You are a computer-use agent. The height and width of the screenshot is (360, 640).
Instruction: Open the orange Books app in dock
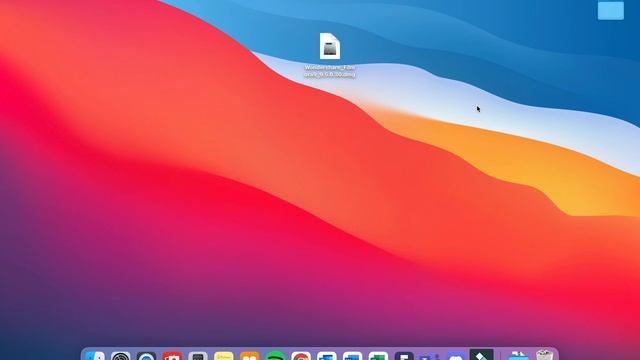pos(249,356)
